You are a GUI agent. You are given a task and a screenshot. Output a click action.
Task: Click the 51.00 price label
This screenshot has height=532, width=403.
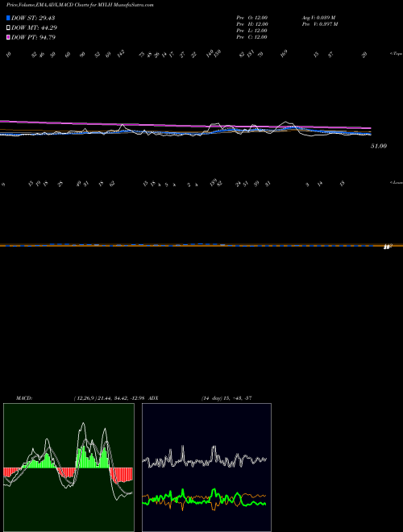point(379,146)
